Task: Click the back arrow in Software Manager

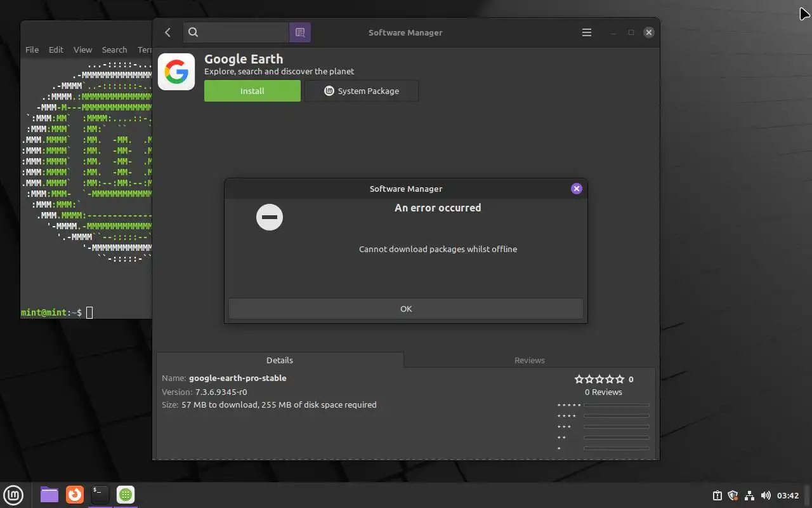Action: (x=167, y=32)
